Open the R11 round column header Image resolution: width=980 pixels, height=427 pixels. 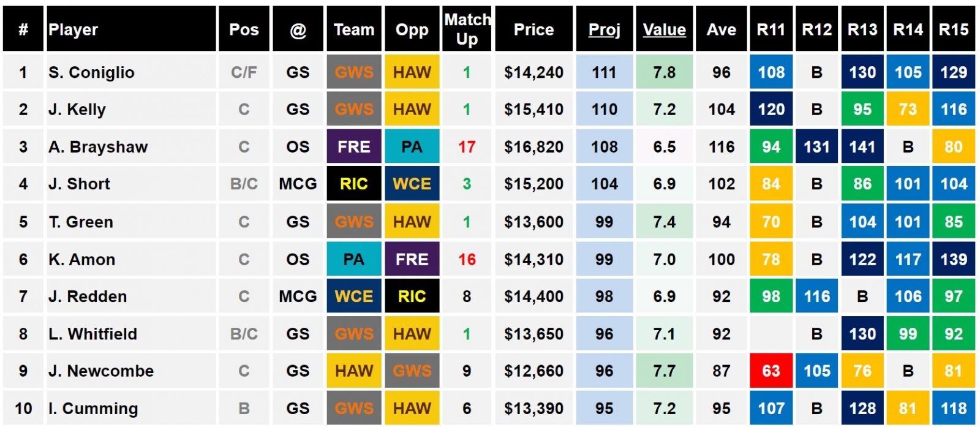pos(771,29)
